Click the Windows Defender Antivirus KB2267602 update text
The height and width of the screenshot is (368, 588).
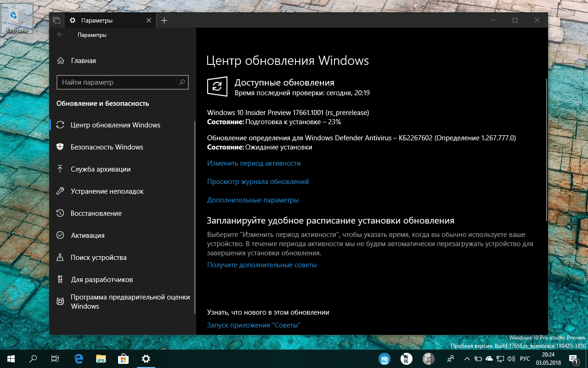[x=362, y=138]
